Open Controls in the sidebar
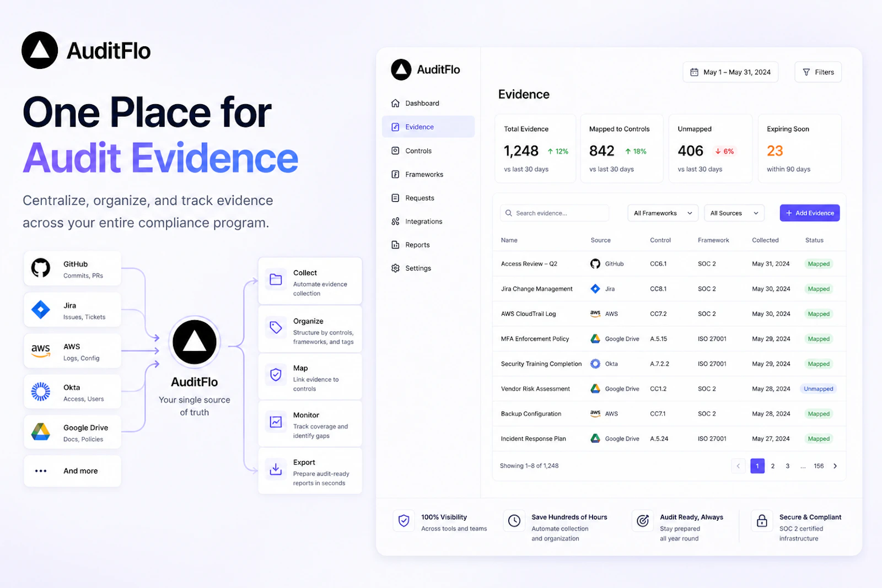This screenshot has width=882, height=588. point(428,150)
